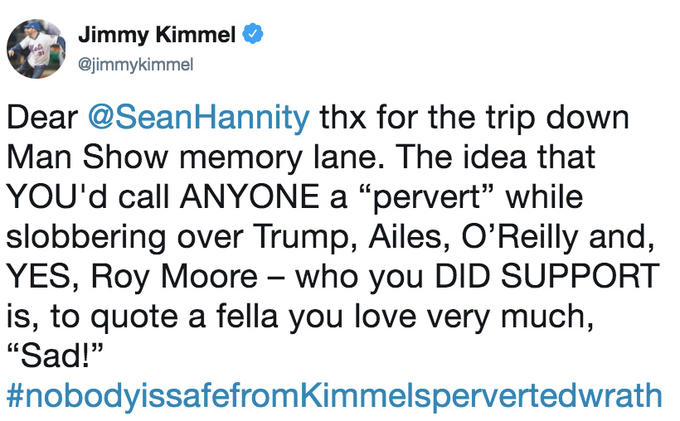Click the capitalized "YES," word
680x421 pixels.
coord(43,277)
